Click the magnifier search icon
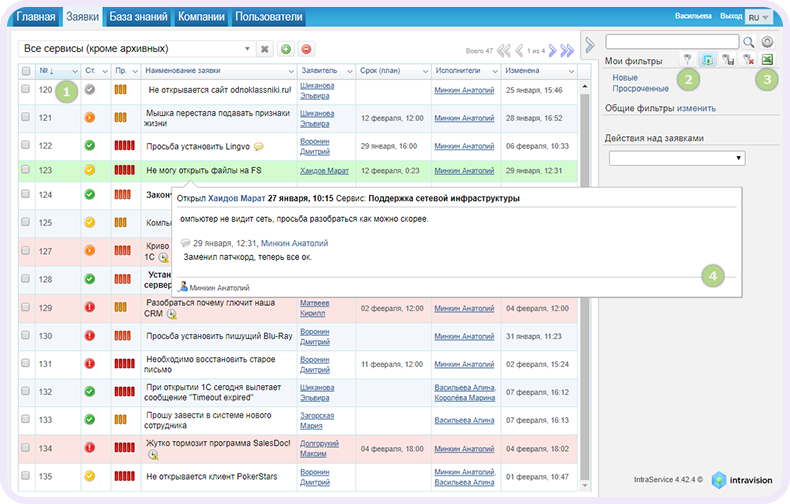 tap(749, 42)
